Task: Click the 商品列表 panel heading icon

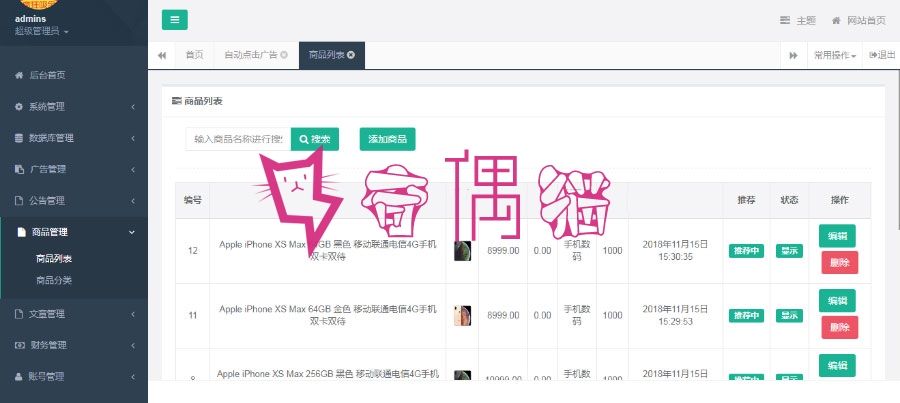Action: [177, 101]
